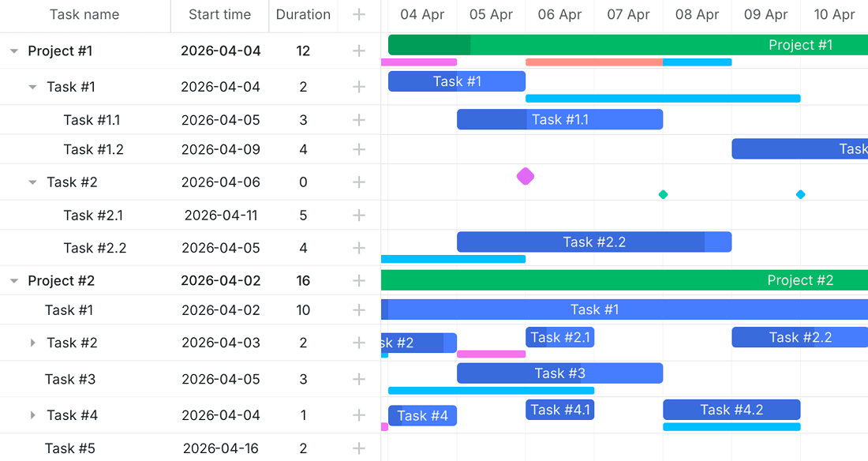Image resolution: width=868 pixels, height=461 pixels.
Task: Collapse the Project #1 tree node
Action: 14,51
